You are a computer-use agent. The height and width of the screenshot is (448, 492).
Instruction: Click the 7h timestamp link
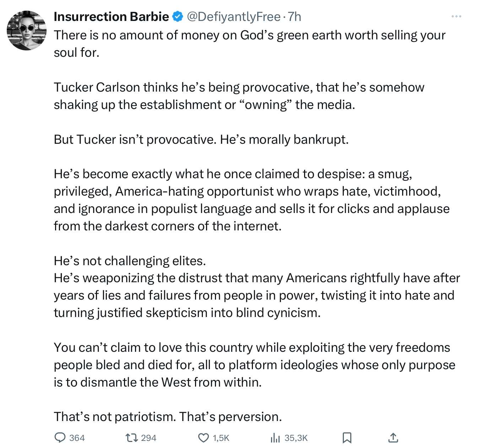294,17
